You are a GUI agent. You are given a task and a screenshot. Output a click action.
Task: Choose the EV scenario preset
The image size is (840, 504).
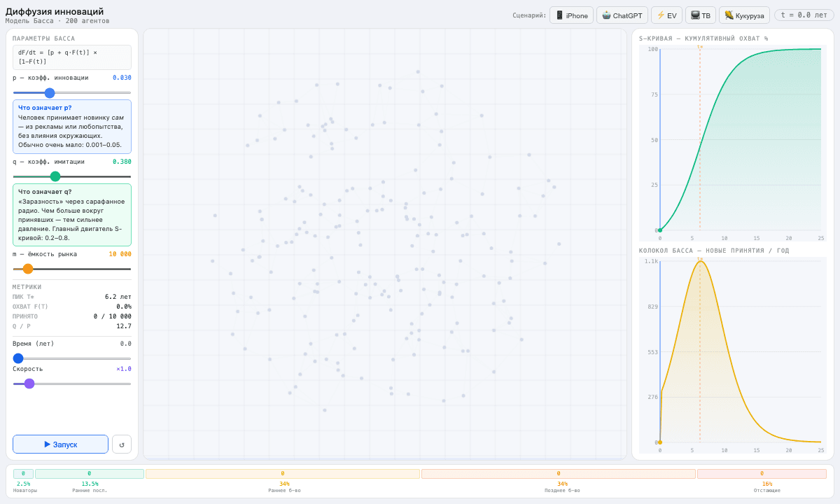(x=666, y=15)
